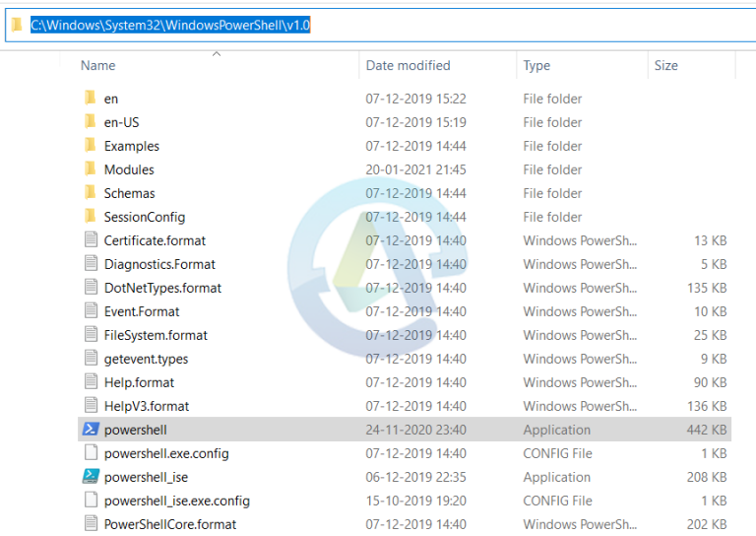Image resolution: width=756 pixels, height=536 pixels.
Task: Click 'CONFIG File' type of powershell.exe.config
Action: tap(557, 453)
